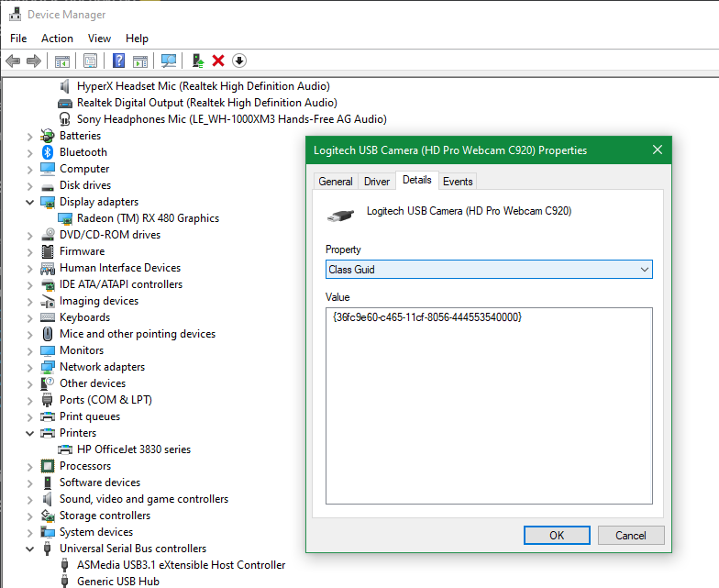Screen dimensions: 719x588
Task: Click the Other devices question-mark icon
Action: [48, 383]
